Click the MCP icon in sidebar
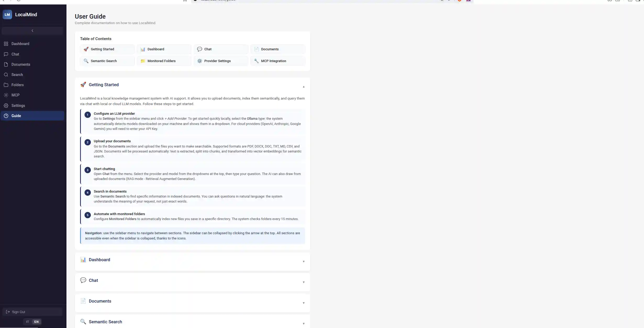The image size is (644, 328). 6,95
